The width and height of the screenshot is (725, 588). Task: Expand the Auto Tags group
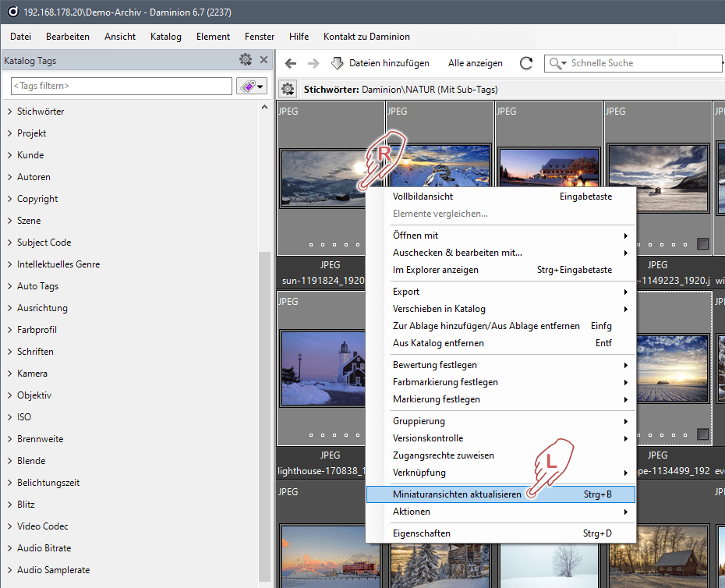pos(9,286)
